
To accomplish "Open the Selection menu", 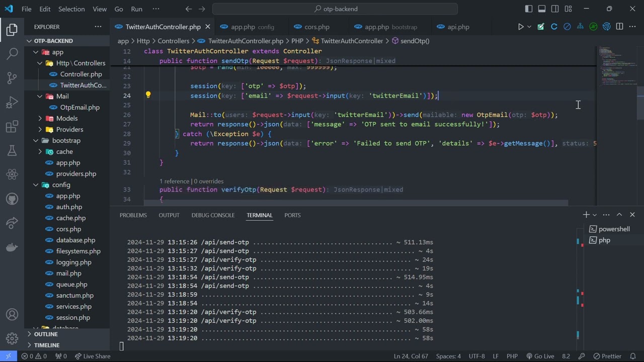I will pyautogui.click(x=71, y=9).
